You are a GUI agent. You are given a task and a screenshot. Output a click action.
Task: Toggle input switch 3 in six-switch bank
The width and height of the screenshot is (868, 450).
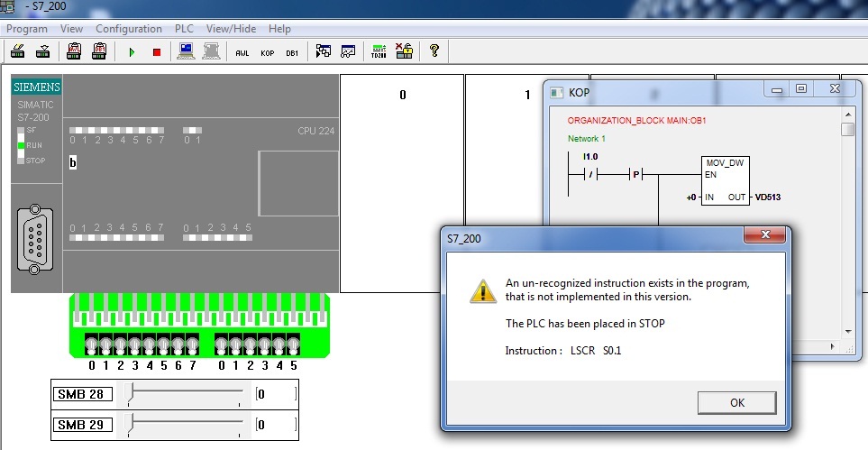264,345
